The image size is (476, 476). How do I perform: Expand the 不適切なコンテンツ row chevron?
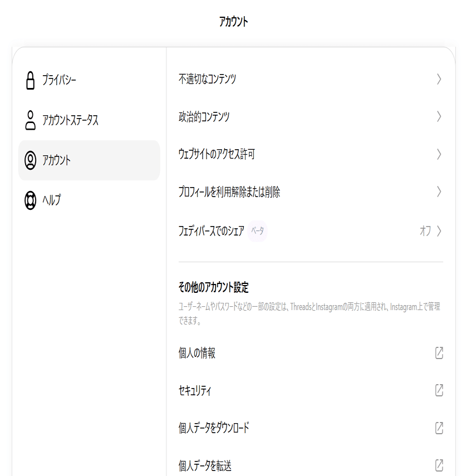(x=440, y=80)
